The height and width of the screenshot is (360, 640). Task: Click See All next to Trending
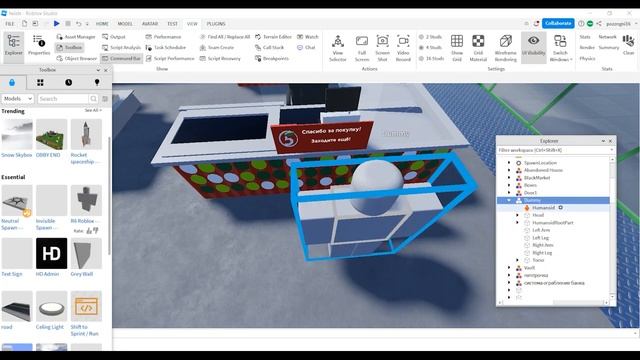tap(93, 110)
